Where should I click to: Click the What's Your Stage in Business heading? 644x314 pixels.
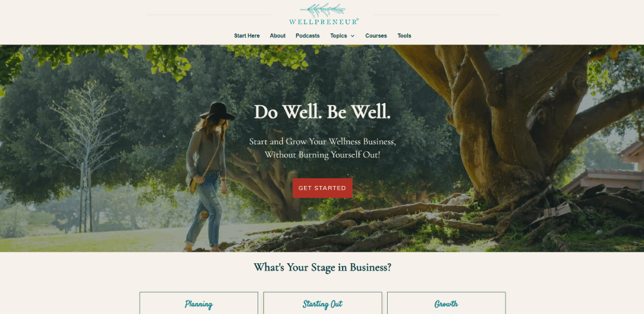click(x=323, y=268)
